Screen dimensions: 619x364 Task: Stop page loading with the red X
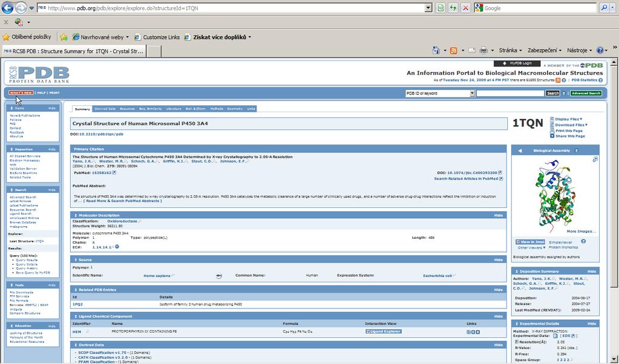click(466, 8)
